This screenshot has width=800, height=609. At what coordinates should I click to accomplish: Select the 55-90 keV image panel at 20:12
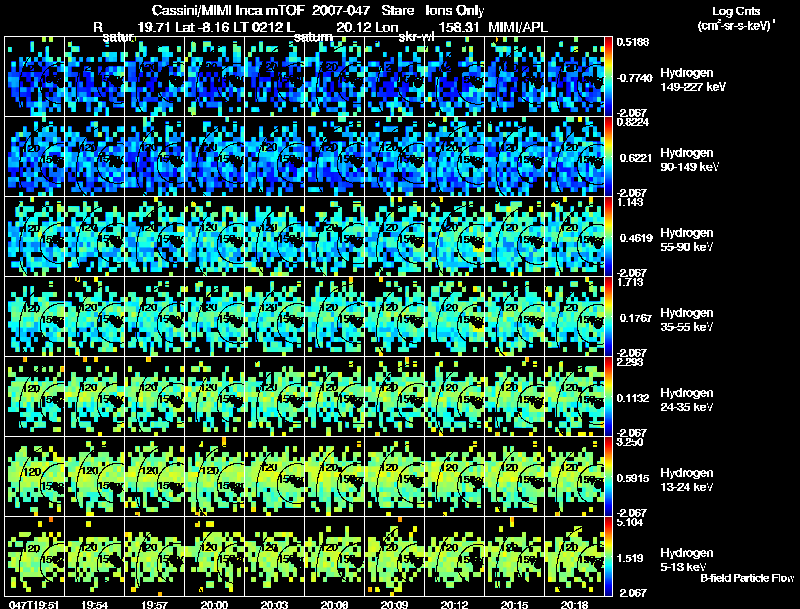tap(455, 237)
